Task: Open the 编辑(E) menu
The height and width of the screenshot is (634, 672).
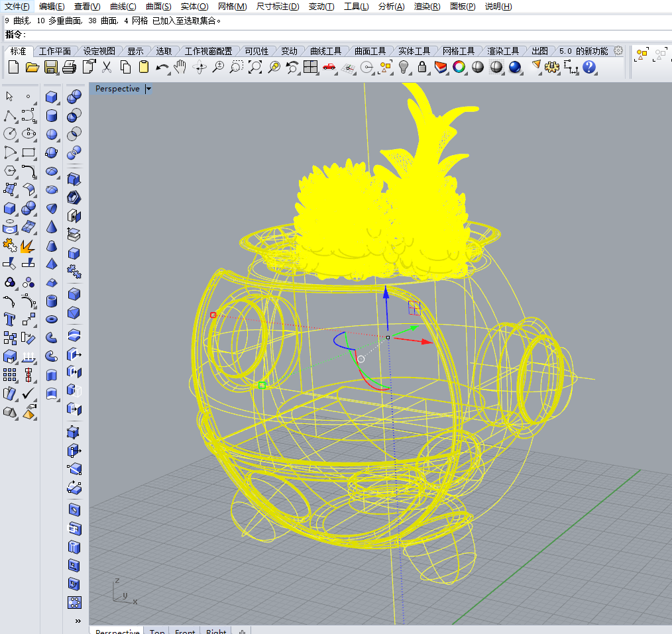Action: pos(52,7)
